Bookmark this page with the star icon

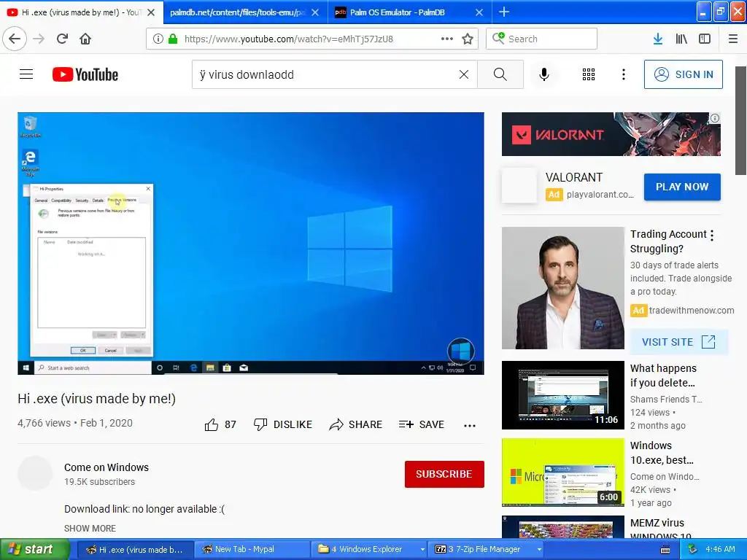point(468,39)
